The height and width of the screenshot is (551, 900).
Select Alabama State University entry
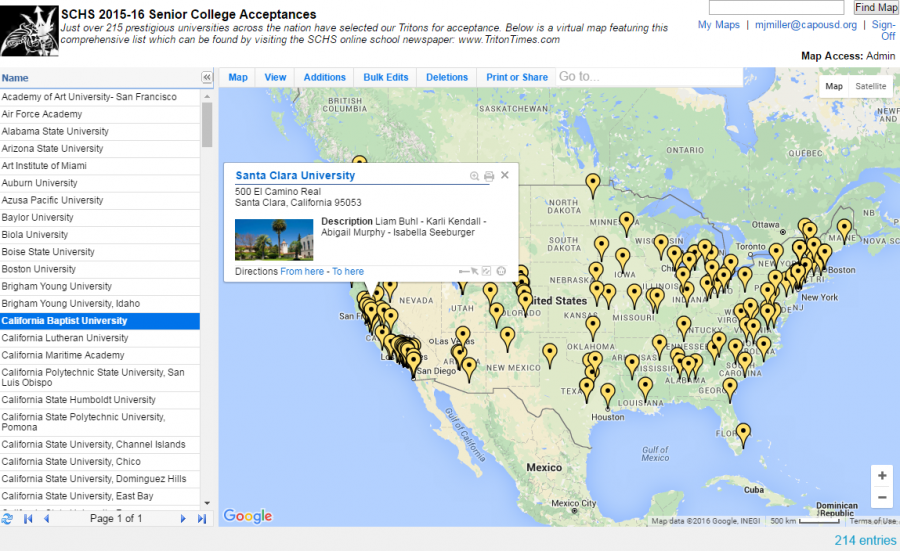(100, 131)
